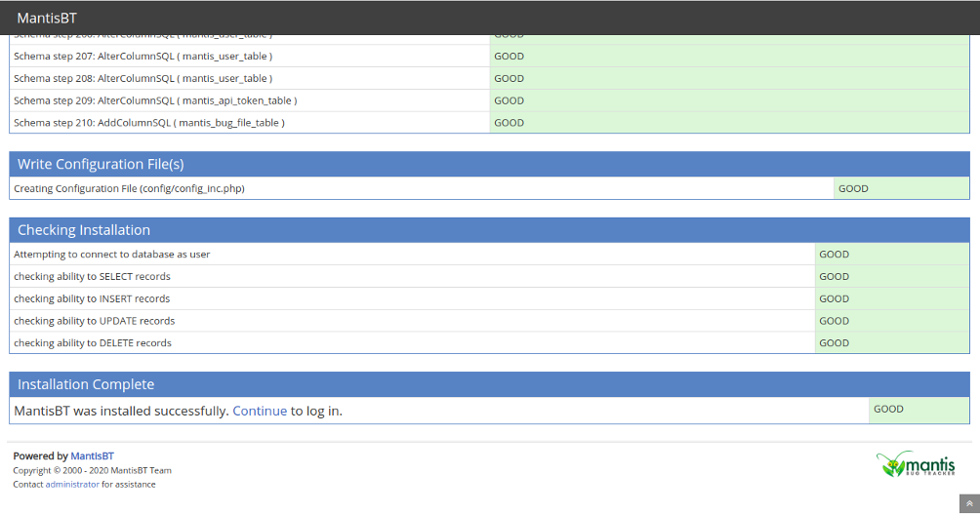Screen dimensions: 980x514
Task: Select Schema step 210 mantis_bug_file_table text
Action: [x=148, y=123]
